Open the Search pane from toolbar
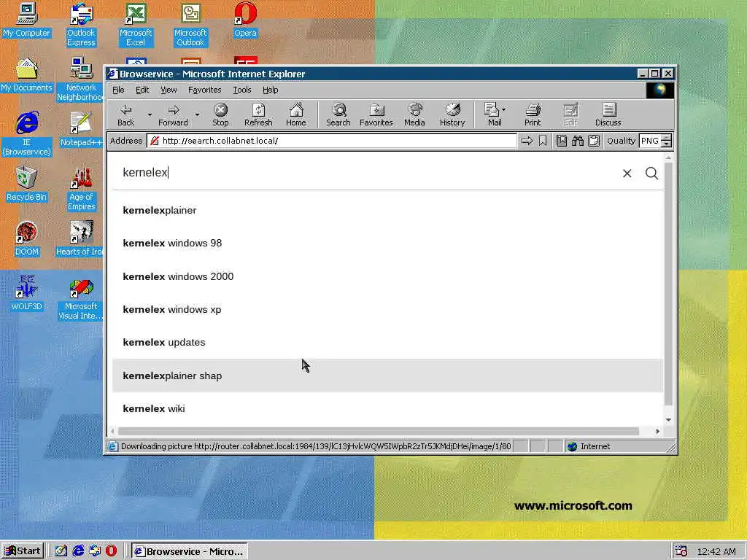The width and height of the screenshot is (747, 560). (338, 114)
